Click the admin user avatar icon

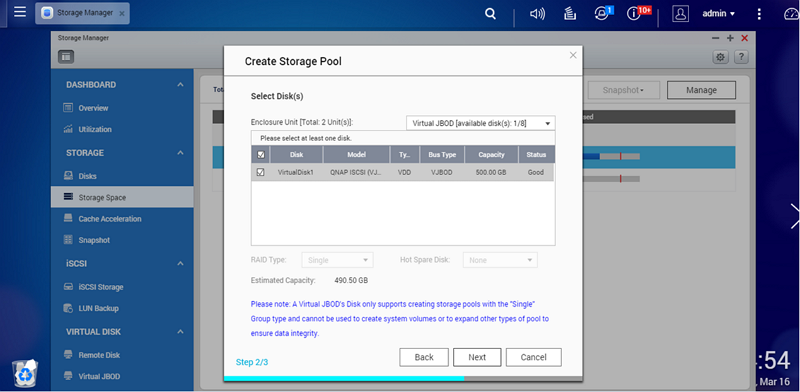pyautogui.click(x=680, y=14)
